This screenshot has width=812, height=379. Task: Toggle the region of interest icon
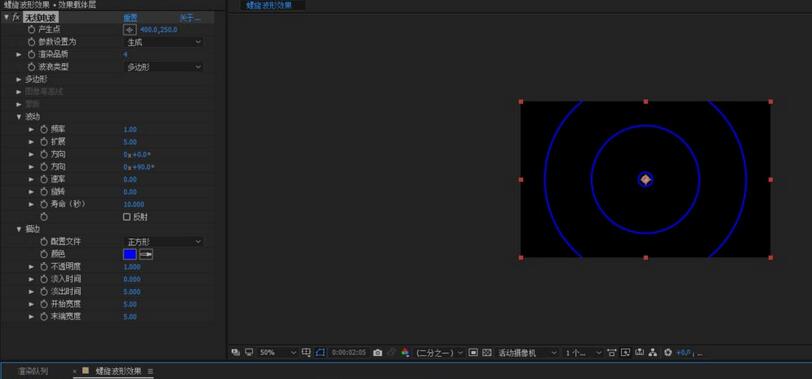tap(473, 353)
